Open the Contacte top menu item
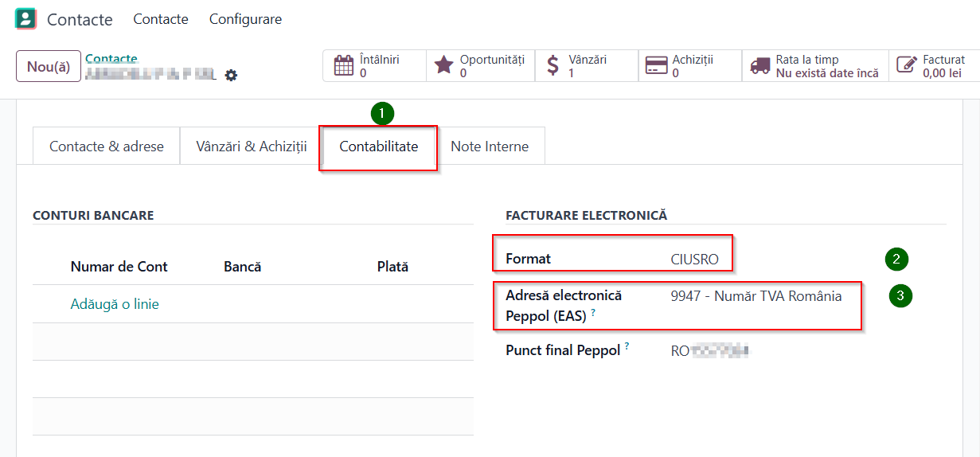The width and height of the screenshot is (980, 457). pyautogui.click(x=161, y=19)
